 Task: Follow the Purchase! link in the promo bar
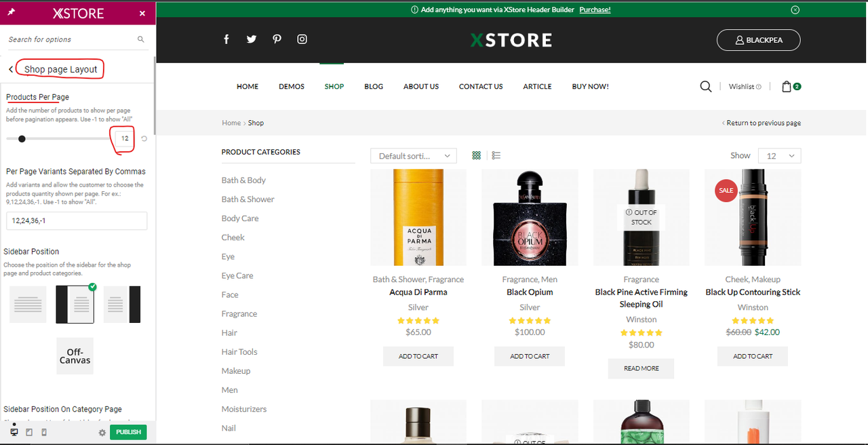(595, 9)
